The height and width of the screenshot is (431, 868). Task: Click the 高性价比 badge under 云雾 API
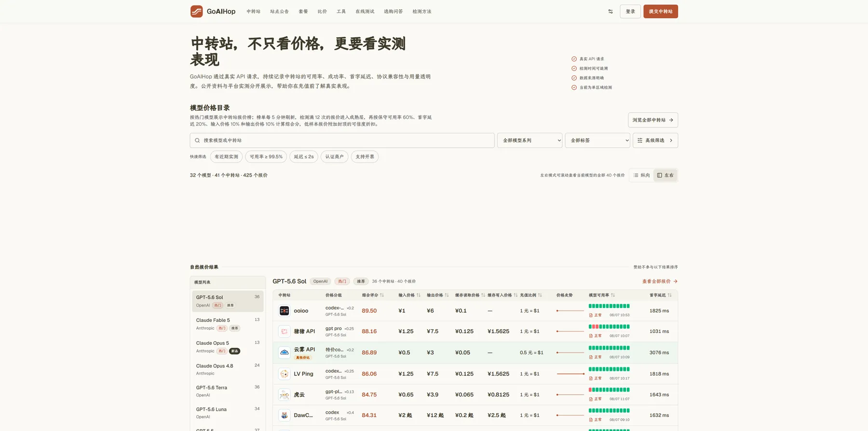[303, 358]
